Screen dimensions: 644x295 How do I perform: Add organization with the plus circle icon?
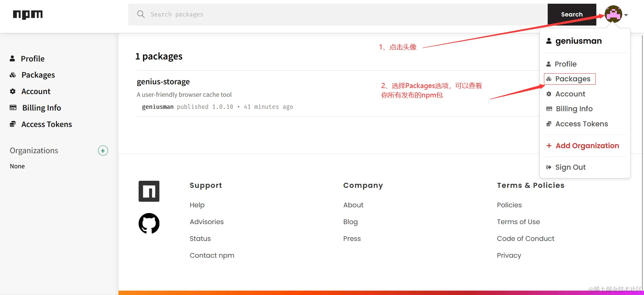tap(103, 151)
